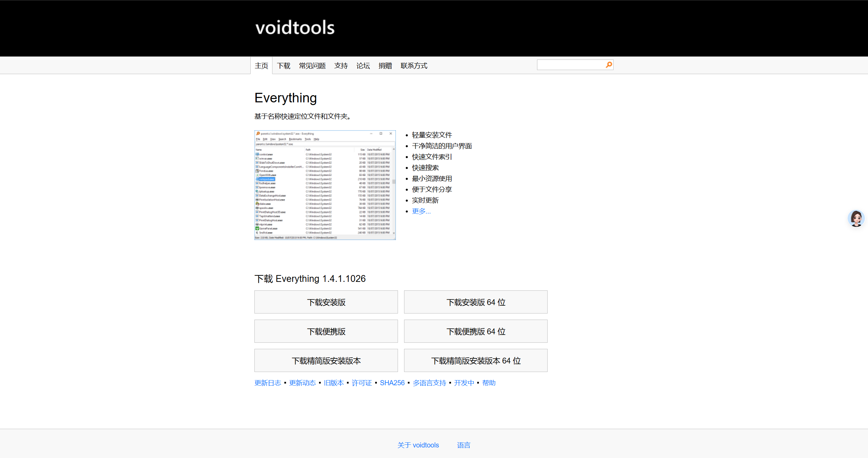The image size is (868, 458).
Task: Open the assistant avatar chat icon
Action: 856,218
